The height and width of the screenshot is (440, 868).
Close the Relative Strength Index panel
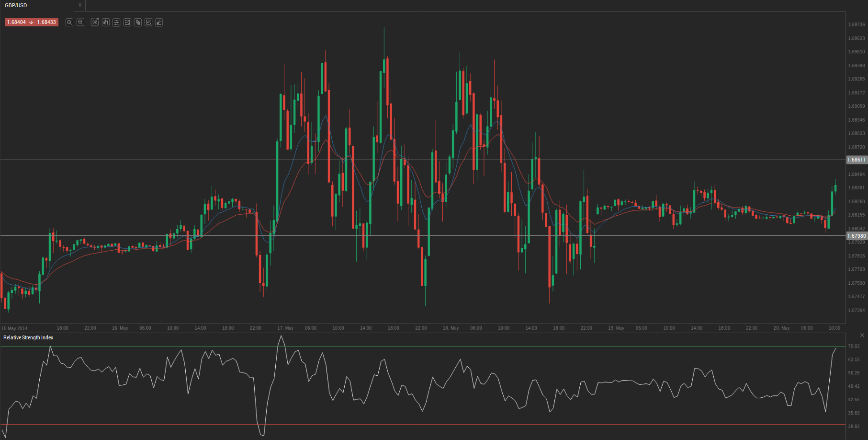pyautogui.click(x=862, y=335)
